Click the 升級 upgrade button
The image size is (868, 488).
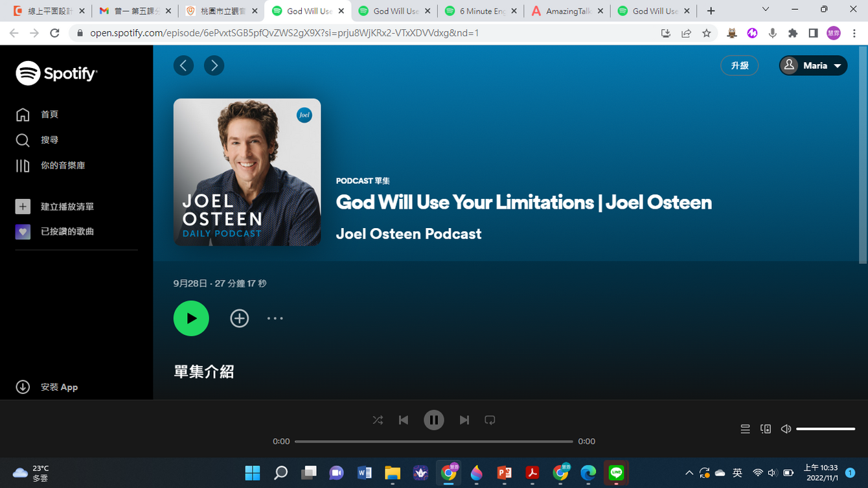pos(739,65)
